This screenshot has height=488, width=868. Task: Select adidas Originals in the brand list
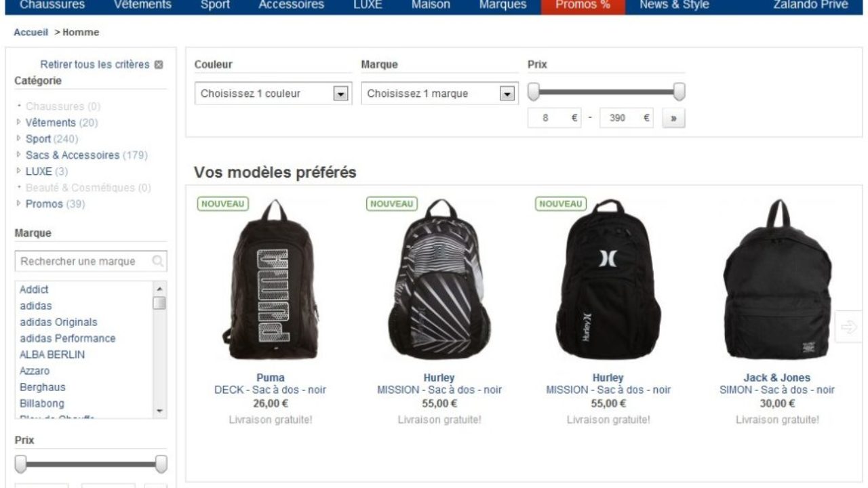58,322
